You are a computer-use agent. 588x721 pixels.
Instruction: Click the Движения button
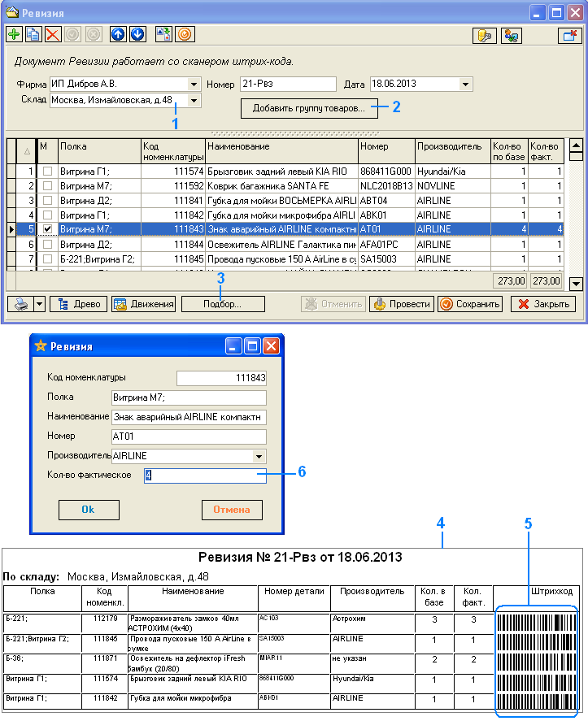pos(144,304)
